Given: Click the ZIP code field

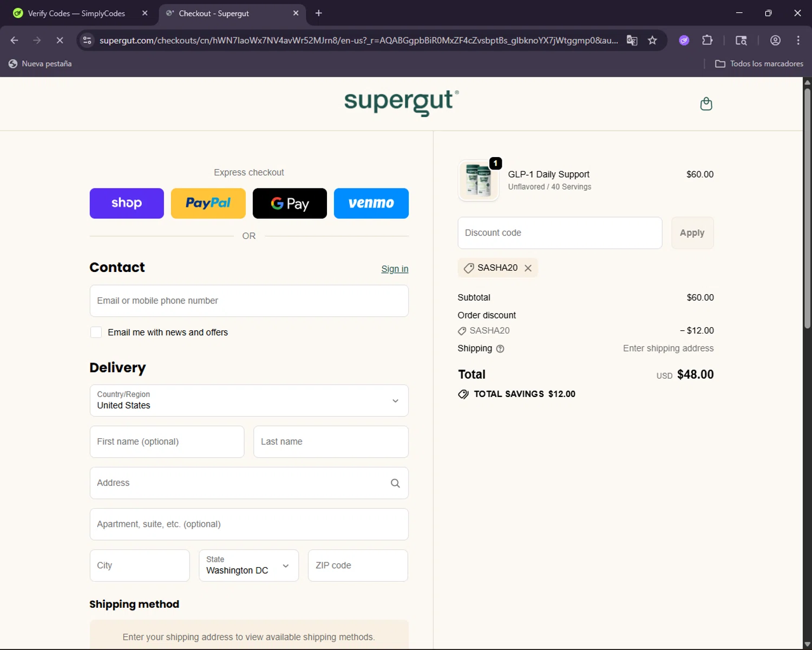Looking at the screenshot, I should pos(358,565).
